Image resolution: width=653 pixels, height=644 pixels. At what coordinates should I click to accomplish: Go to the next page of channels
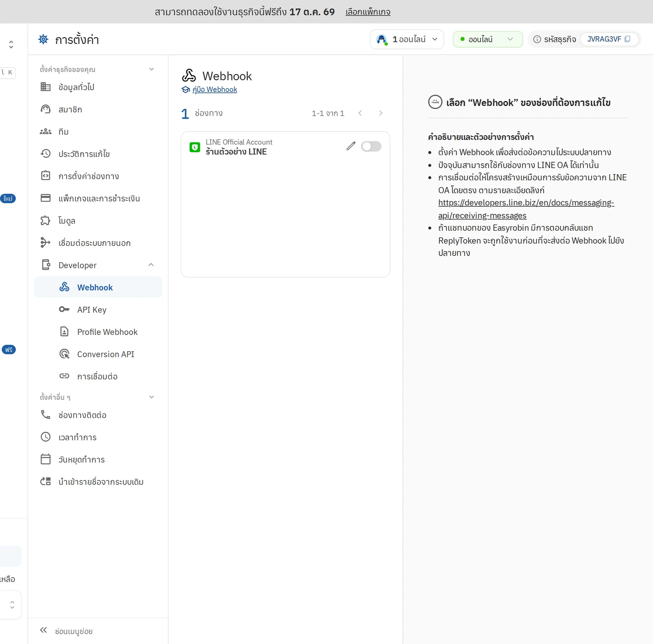pos(380,113)
